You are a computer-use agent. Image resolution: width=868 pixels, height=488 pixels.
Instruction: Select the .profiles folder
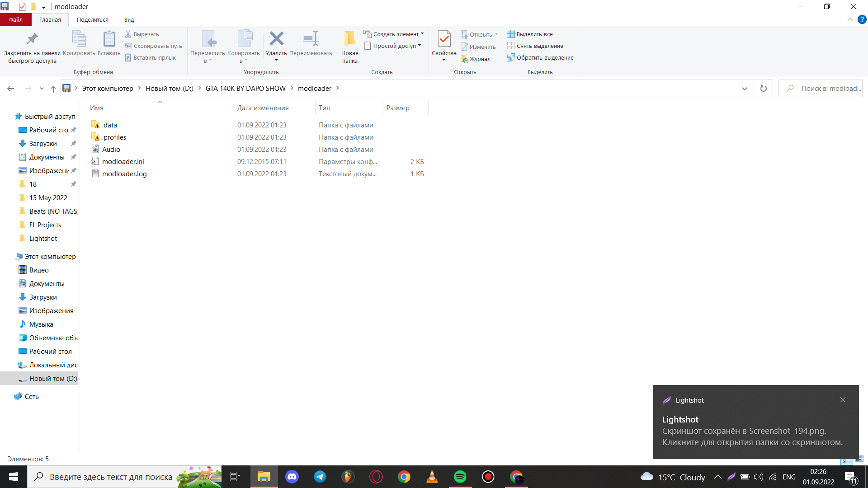point(114,137)
